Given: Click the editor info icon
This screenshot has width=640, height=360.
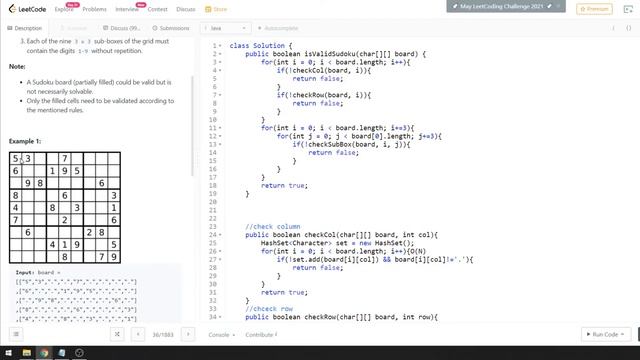Looking at the screenshot, I should point(613,28).
